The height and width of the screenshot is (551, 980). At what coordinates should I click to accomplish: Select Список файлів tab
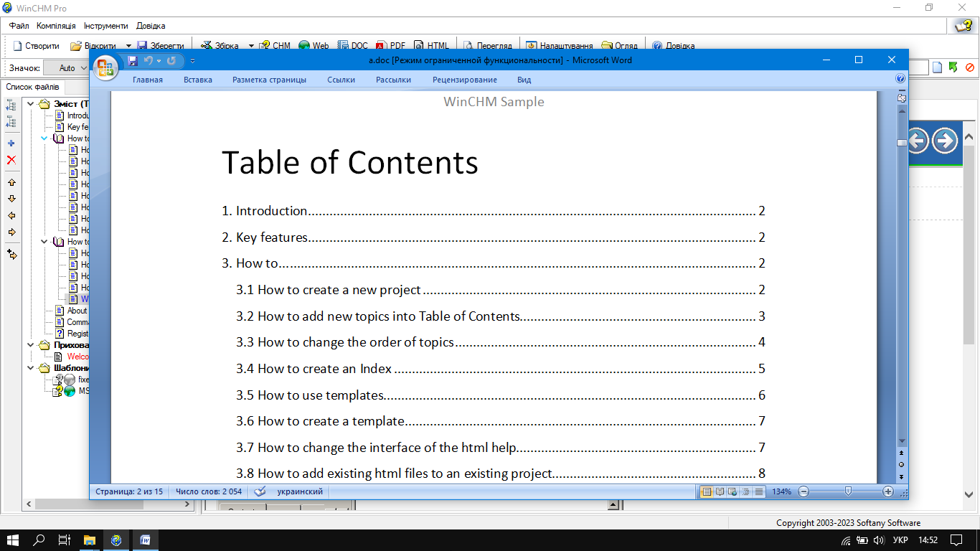click(32, 87)
